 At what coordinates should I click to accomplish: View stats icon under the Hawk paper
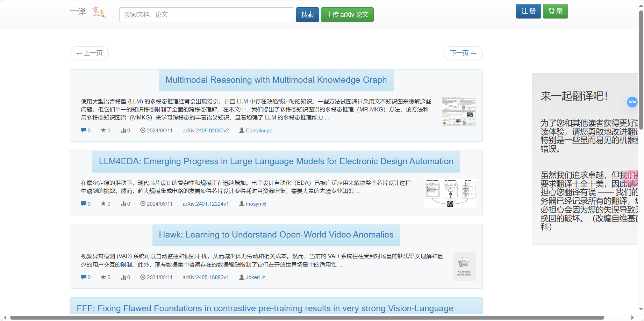[x=124, y=277]
